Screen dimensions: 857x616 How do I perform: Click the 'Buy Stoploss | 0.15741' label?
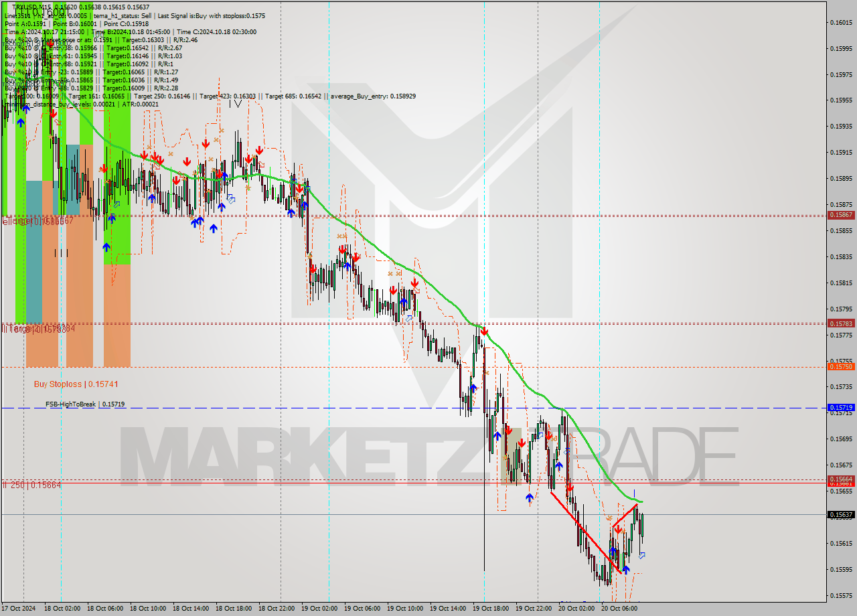pyautogui.click(x=76, y=384)
